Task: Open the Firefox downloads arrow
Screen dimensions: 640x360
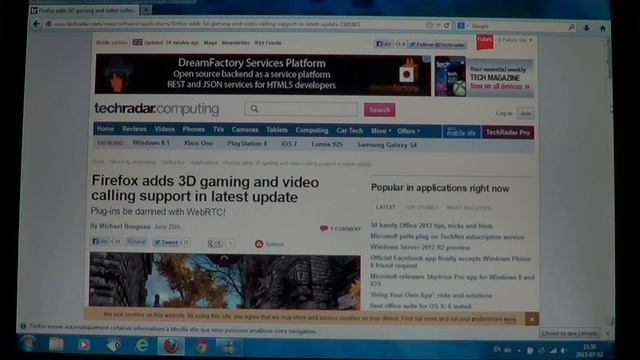Action: click(587, 28)
